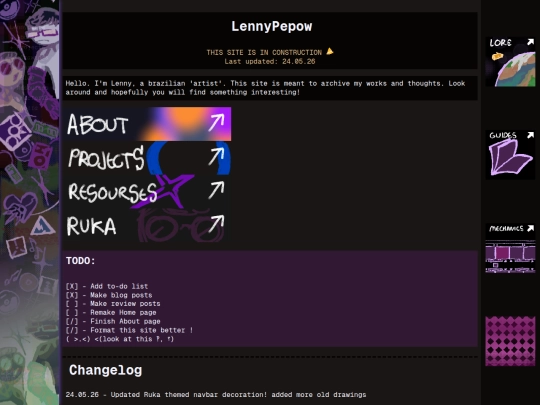Click the arrow icon on ABOUT banner
The height and width of the screenshot is (405, 540).
click(216, 123)
